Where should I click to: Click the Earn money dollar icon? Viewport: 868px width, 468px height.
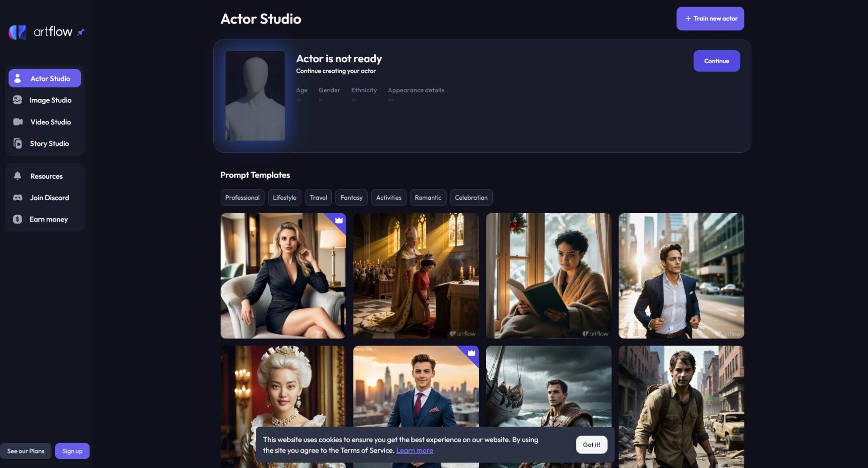pyautogui.click(x=18, y=220)
